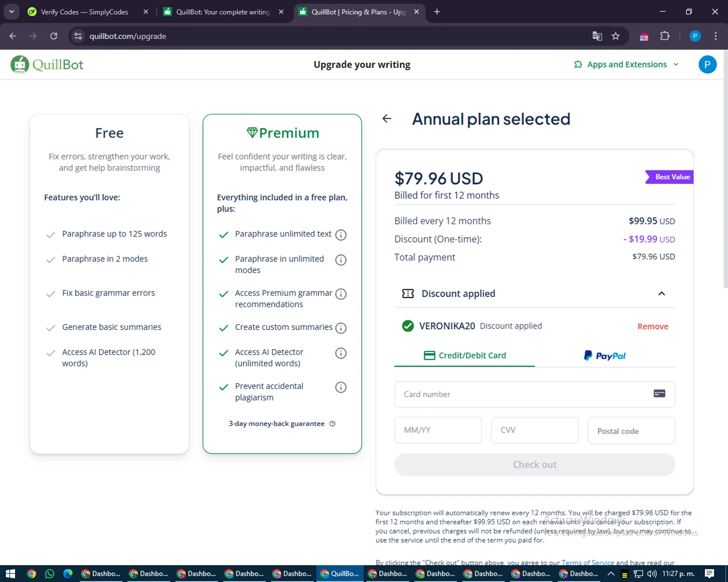Open the notifications center in system tray
The image size is (728, 582).
pos(710,574)
